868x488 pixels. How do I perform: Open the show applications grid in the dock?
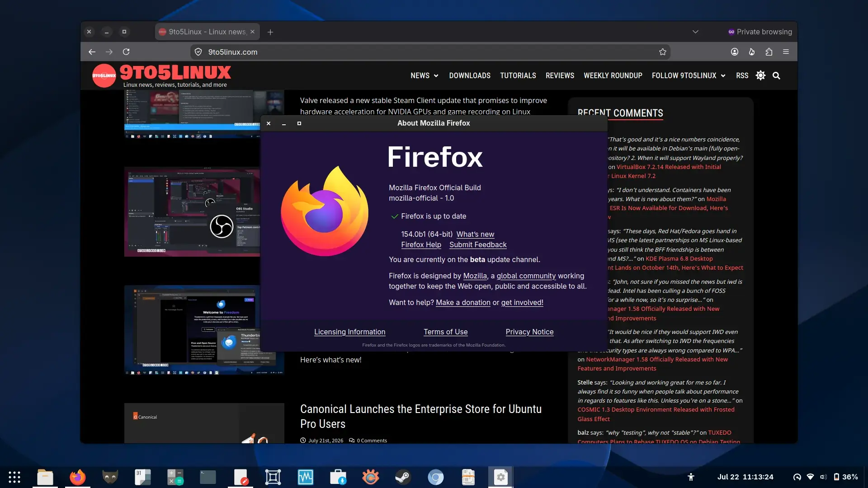point(14,477)
